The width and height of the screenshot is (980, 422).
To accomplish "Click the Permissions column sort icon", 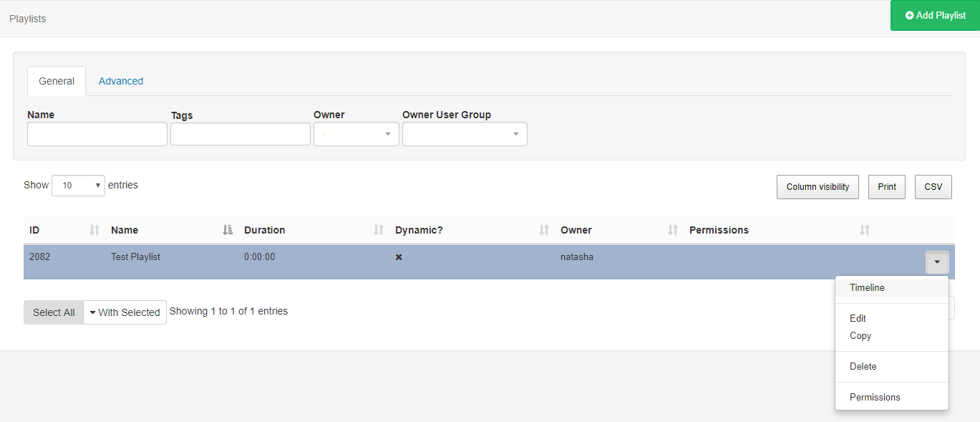I will point(865,230).
